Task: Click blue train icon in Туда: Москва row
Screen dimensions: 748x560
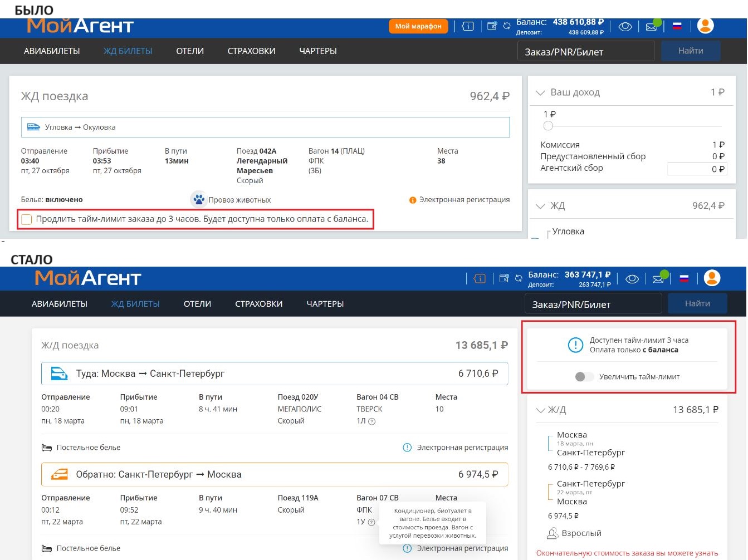Action: [x=59, y=374]
